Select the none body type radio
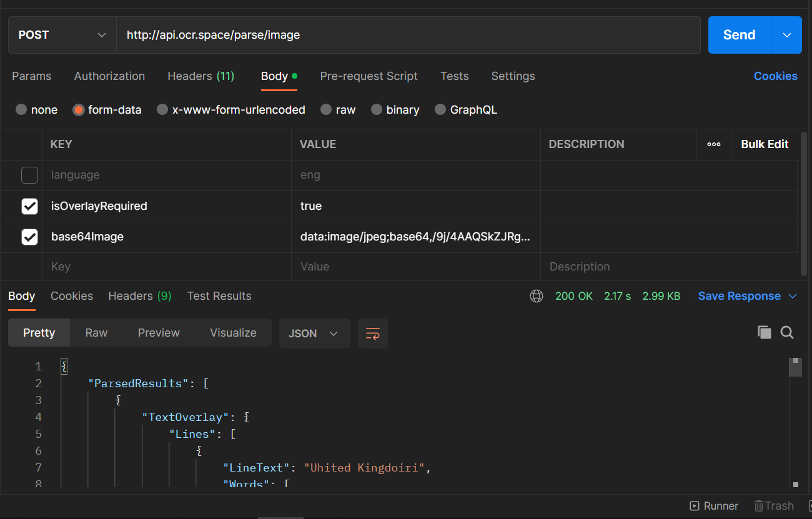This screenshot has height=519, width=812. click(x=21, y=110)
